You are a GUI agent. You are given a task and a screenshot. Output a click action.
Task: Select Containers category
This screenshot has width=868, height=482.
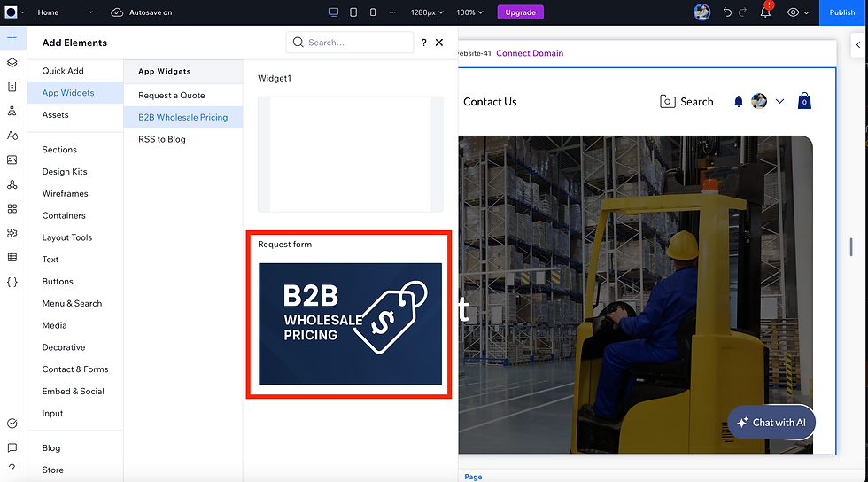[75, 215]
